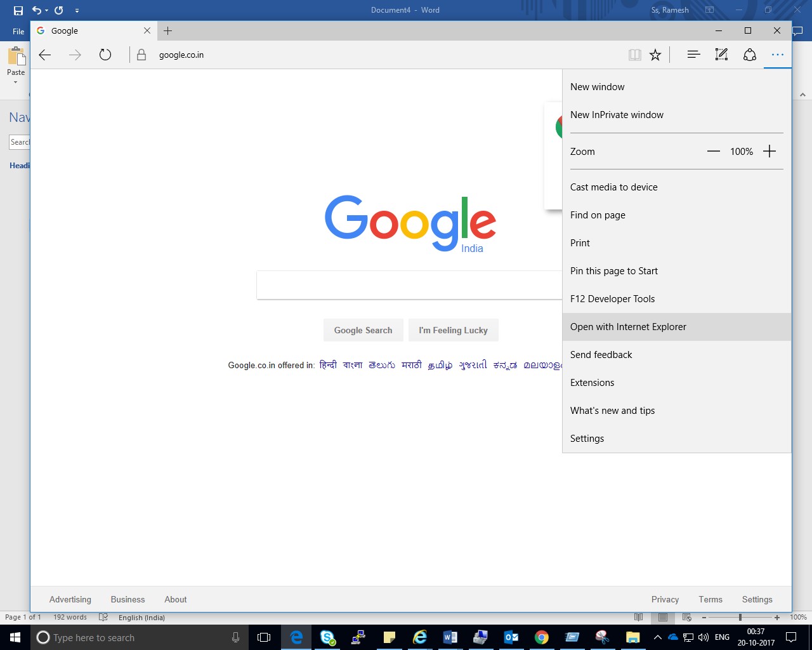This screenshot has width=812, height=650.
Task: Select Open with Internet Explorer
Action: [x=628, y=326]
